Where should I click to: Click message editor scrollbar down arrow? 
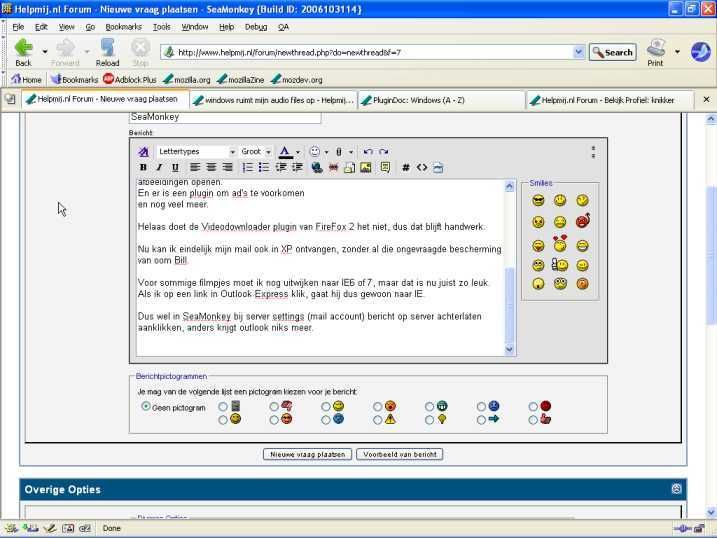click(509, 349)
